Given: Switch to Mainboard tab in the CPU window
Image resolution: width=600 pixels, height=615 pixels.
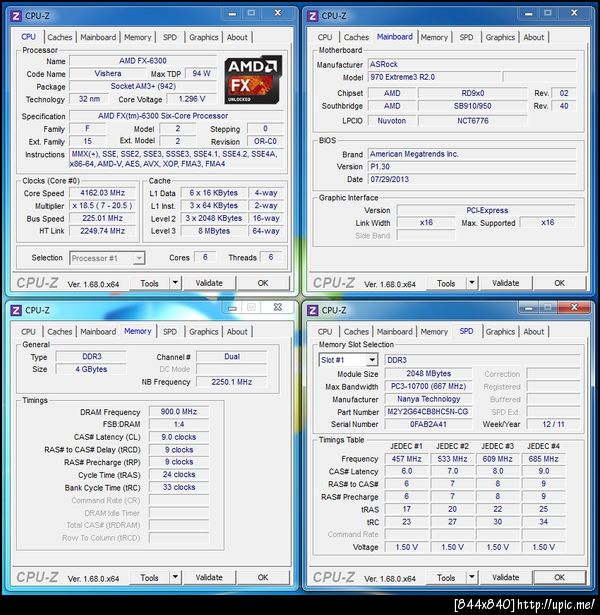Looking at the screenshot, I should (x=98, y=37).
